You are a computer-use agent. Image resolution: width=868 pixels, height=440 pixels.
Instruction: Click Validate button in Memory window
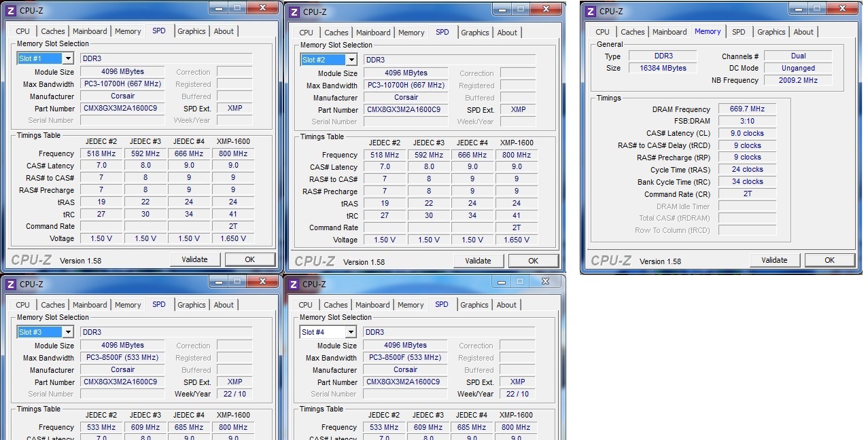coord(774,260)
